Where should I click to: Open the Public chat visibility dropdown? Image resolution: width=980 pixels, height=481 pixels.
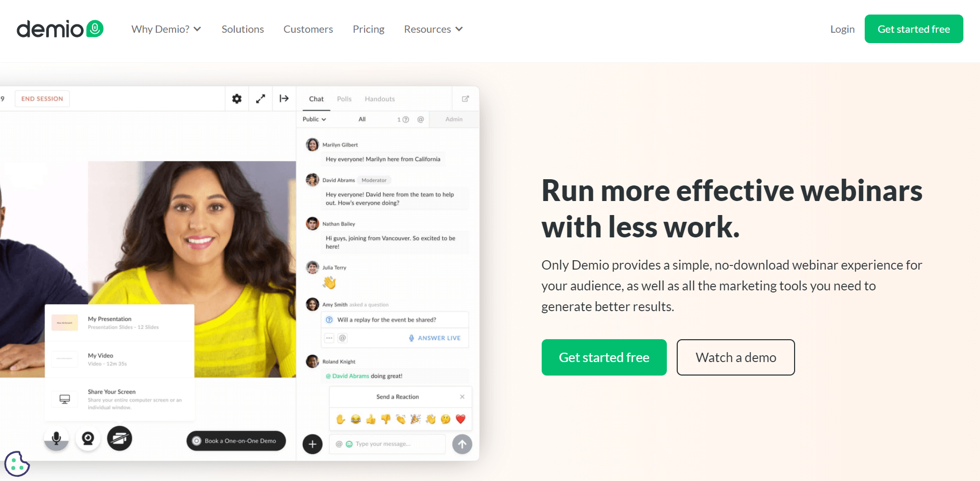pyautogui.click(x=314, y=119)
